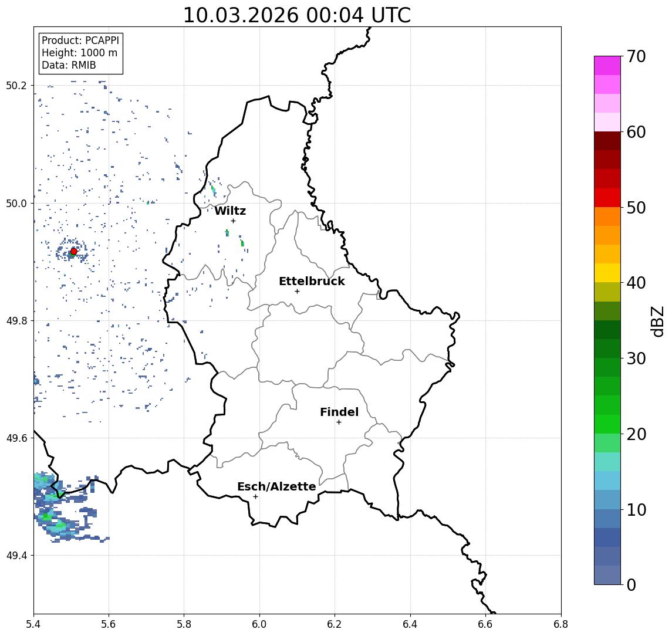Select the Ettelbruck station label
The height and width of the screenshot is (636, 672).
pyautogui.click(x=312, y=281)
